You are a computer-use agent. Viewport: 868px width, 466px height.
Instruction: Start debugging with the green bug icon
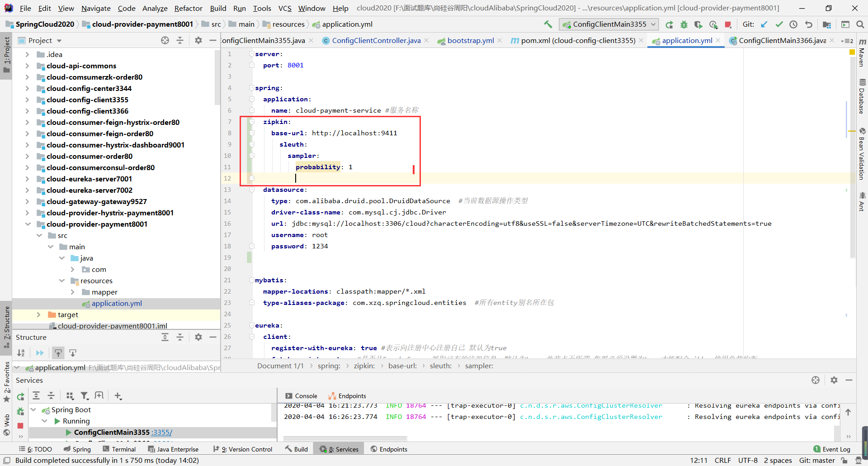pos(684,24)
